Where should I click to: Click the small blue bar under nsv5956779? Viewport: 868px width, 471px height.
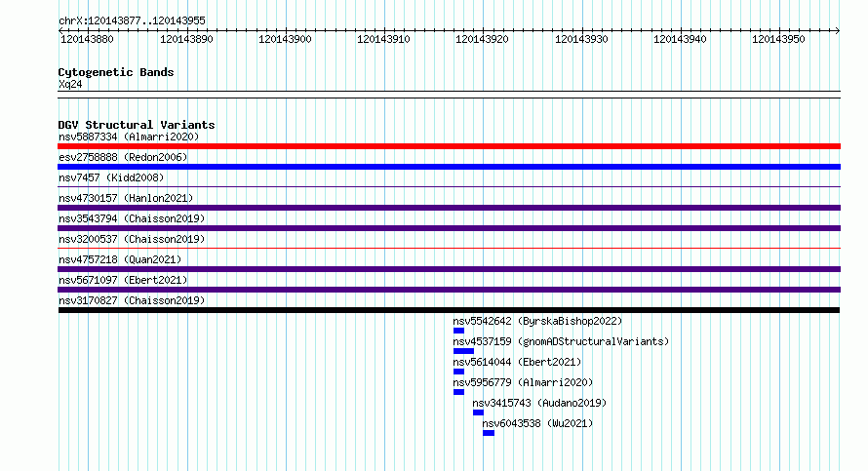coord(458,392)
